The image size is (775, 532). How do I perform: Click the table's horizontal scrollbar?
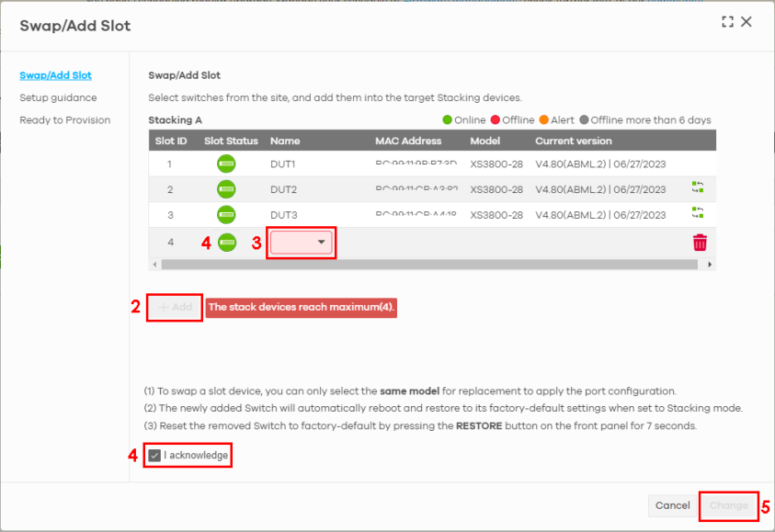click(428, 264)
